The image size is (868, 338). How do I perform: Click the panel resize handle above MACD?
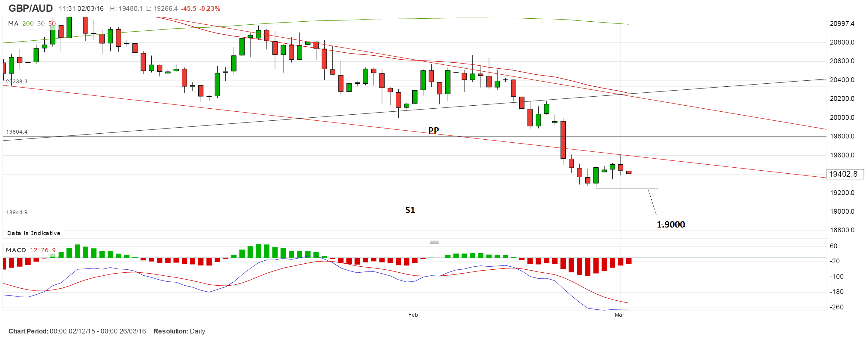point(434,242)
